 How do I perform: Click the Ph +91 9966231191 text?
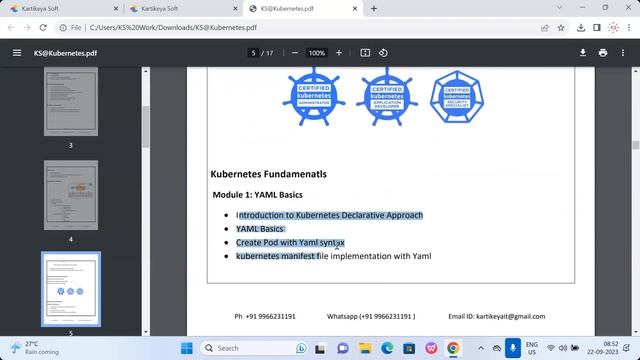click(265, 316)
